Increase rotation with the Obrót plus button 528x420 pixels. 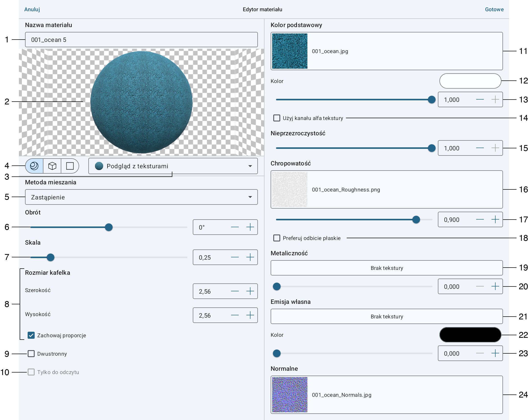(x=250, y=227)
